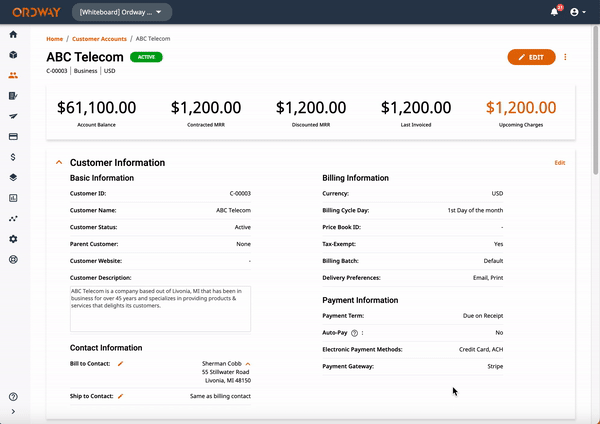Collapse the Customer Information section
The image size is (600, 424).
59,163
